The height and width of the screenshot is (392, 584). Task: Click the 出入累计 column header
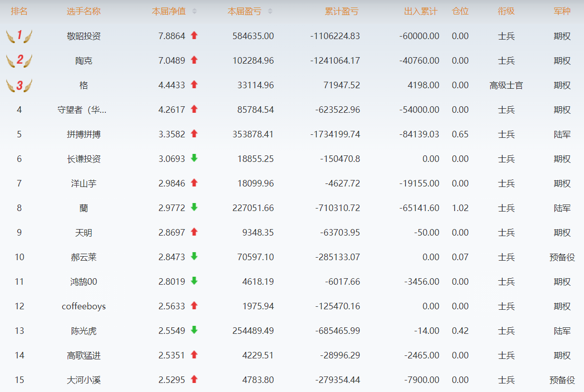pos(421,12)
